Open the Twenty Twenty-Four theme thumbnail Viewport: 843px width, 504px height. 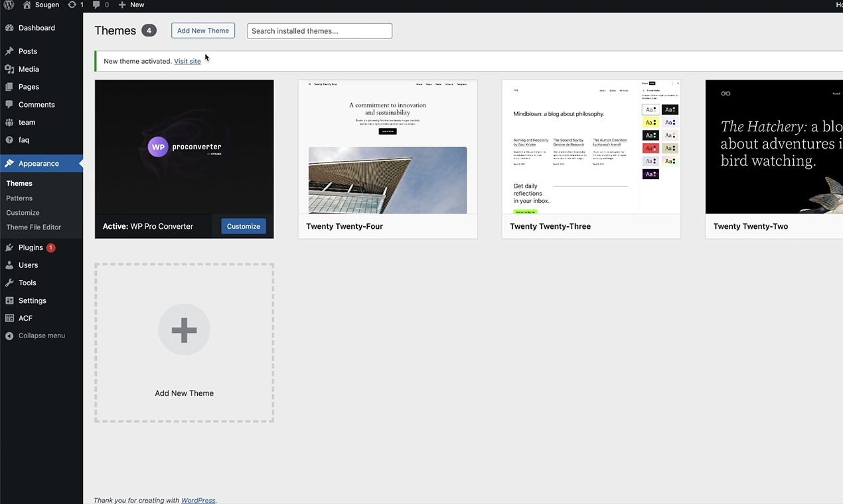(x=388, y=147)
